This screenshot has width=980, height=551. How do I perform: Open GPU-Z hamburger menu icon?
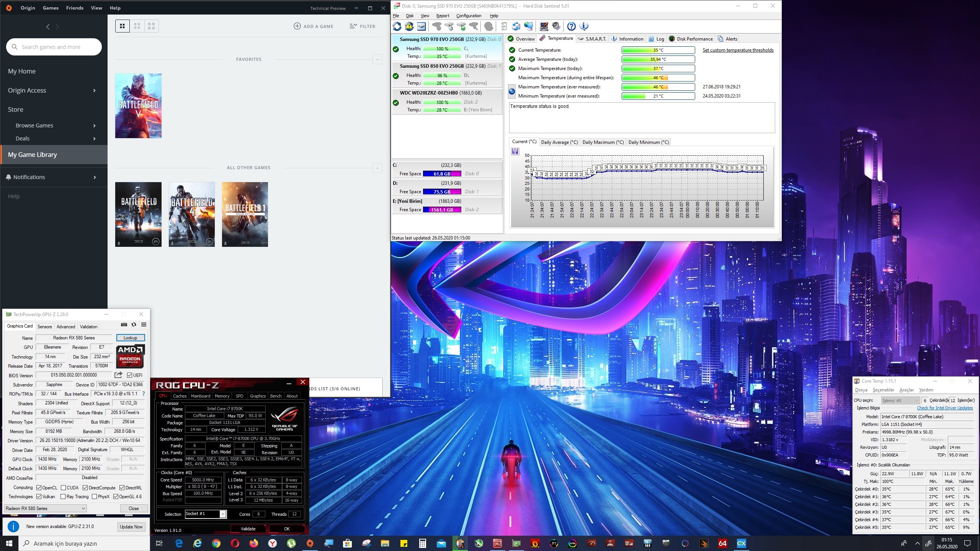tap(144, 324)
